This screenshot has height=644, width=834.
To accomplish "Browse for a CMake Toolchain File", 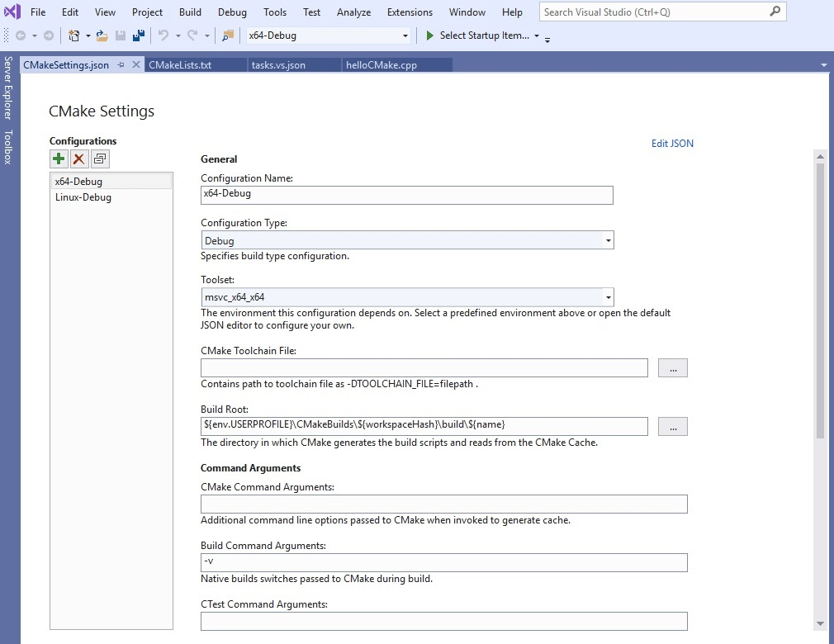I will point(673,367).
